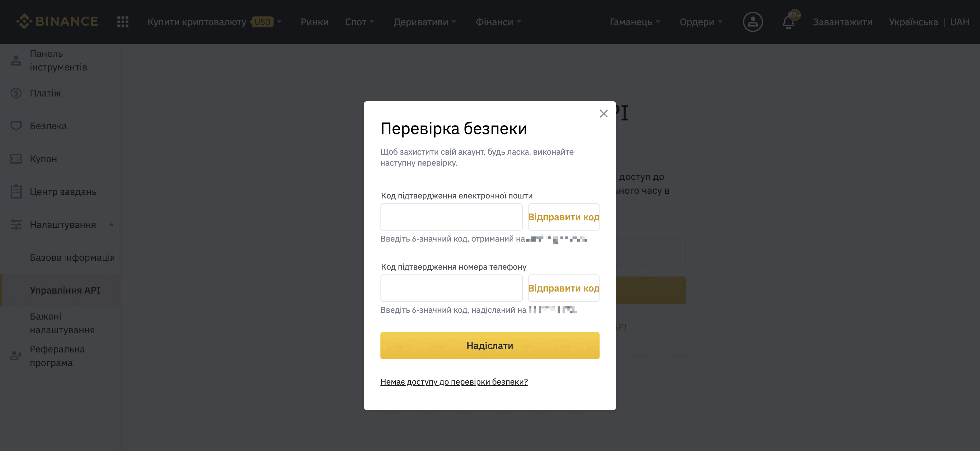Screen dimensions: 980x451
Task: Expand the Фінанси dropdown arrow
Action: click(518, 22)
